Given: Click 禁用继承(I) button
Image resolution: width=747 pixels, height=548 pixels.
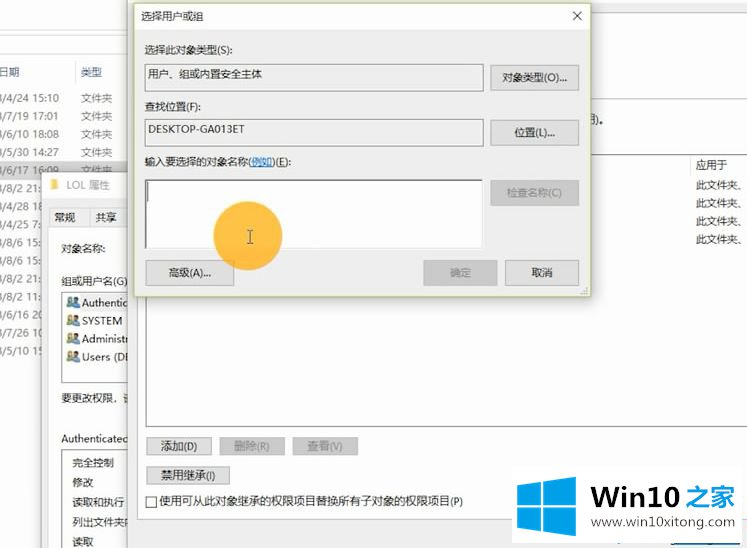Looking at the screenshot, I should pyautogui.click(x=188, y=475).
